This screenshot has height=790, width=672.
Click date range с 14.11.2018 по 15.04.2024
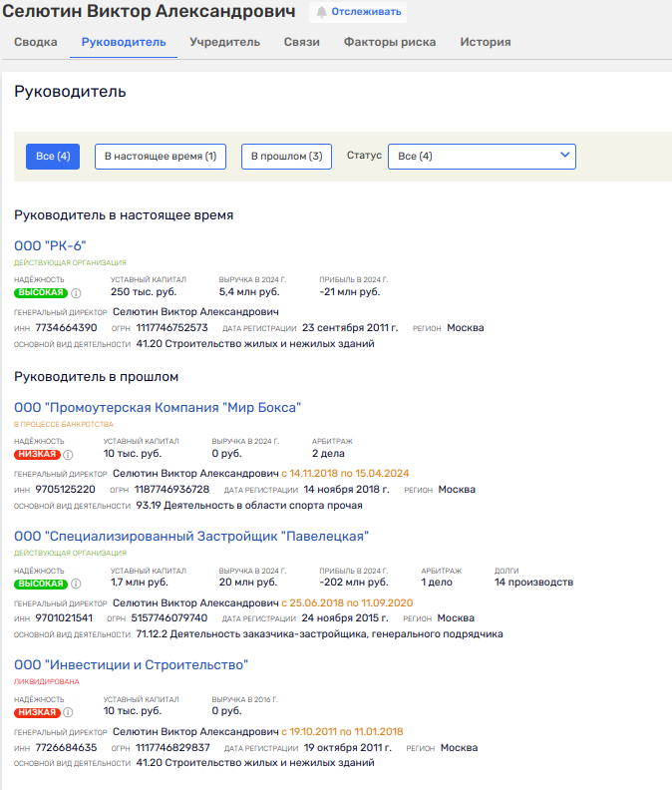[345, 474]
